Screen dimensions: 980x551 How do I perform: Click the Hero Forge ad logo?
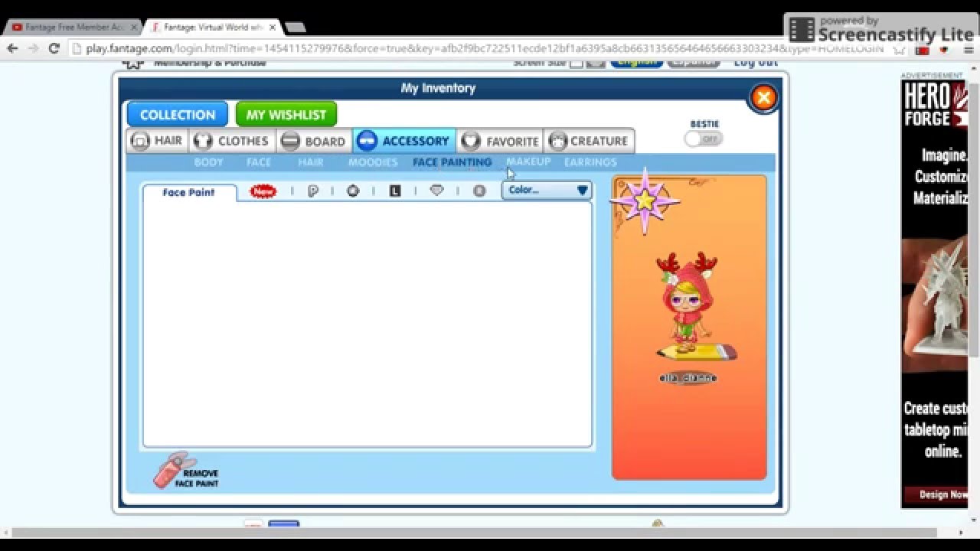[x=934, y=105]
